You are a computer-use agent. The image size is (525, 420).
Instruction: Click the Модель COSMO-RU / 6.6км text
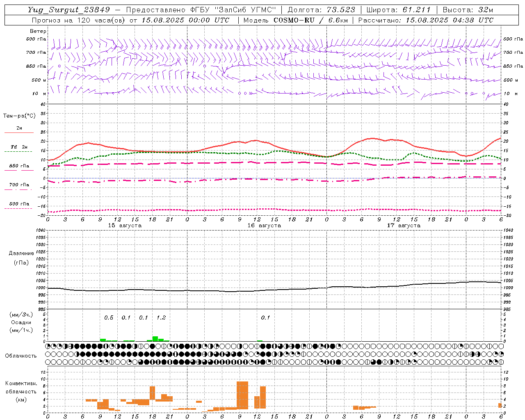point(295,20)
